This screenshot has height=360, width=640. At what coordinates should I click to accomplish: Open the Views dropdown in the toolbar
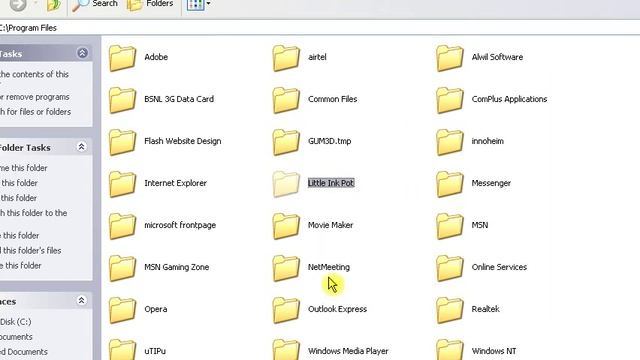click(x=198, y=5)
